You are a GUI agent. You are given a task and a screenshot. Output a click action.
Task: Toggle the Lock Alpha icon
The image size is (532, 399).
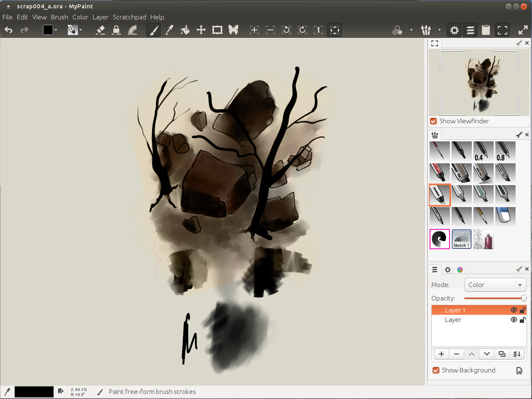(x=116, y=30)
